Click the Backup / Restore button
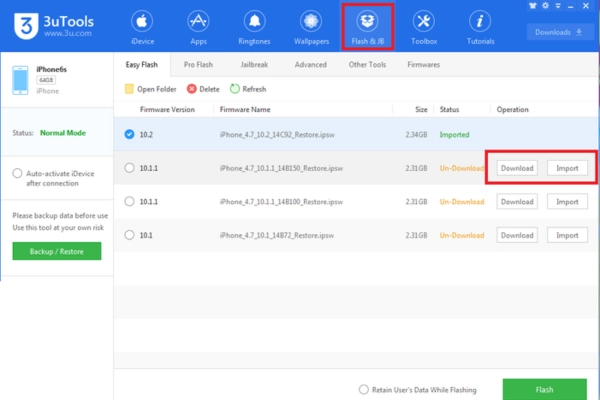The height and width of the screenshot is (400, 600). click(x=56, y=252)
